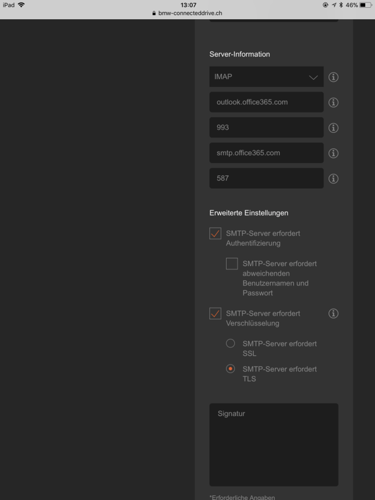
Task: Select SMTP-Server erfordert TLS radio button
Action: (x=230, y=369)
